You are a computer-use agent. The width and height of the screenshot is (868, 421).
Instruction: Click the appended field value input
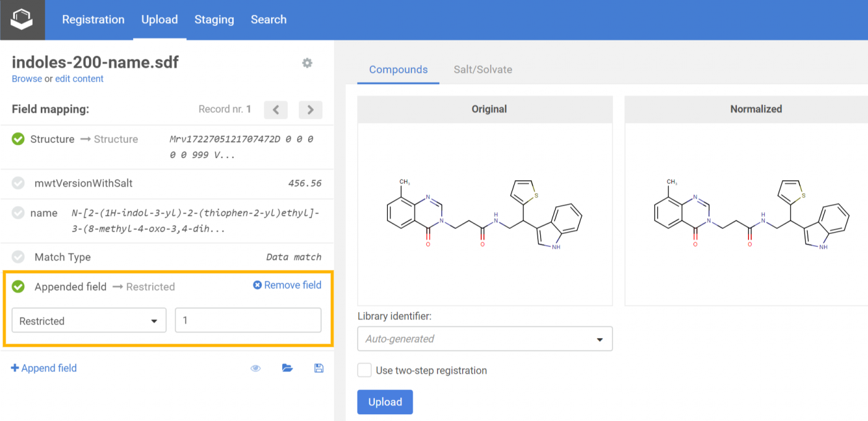pos(248,321)
